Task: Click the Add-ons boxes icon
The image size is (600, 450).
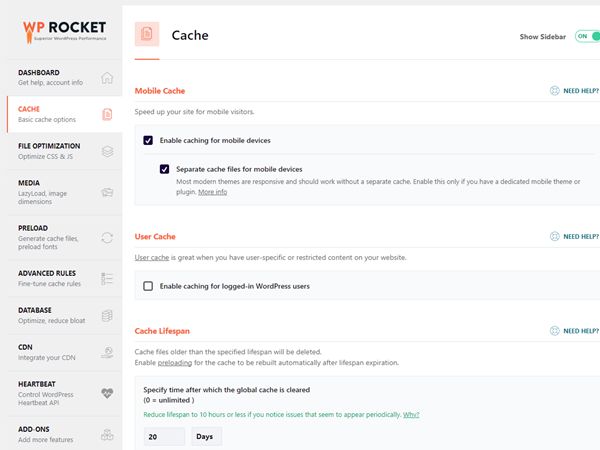Action: [x=107, y=435]
